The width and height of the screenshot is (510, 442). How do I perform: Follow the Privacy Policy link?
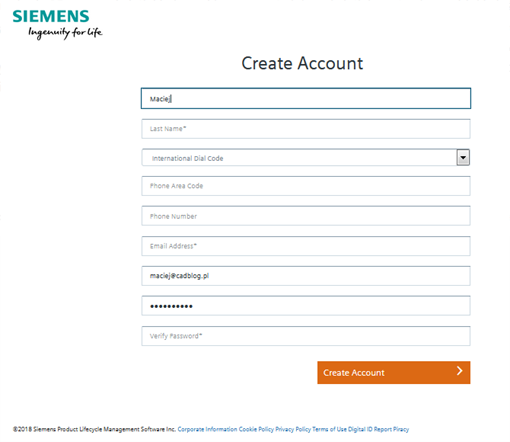pos(293,429)
